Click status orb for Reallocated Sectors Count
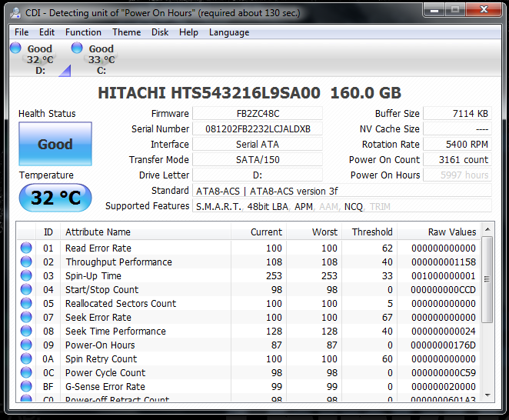The width and height of the screenshot is (509, 420). pyautogui.click(x=26, y=303)
